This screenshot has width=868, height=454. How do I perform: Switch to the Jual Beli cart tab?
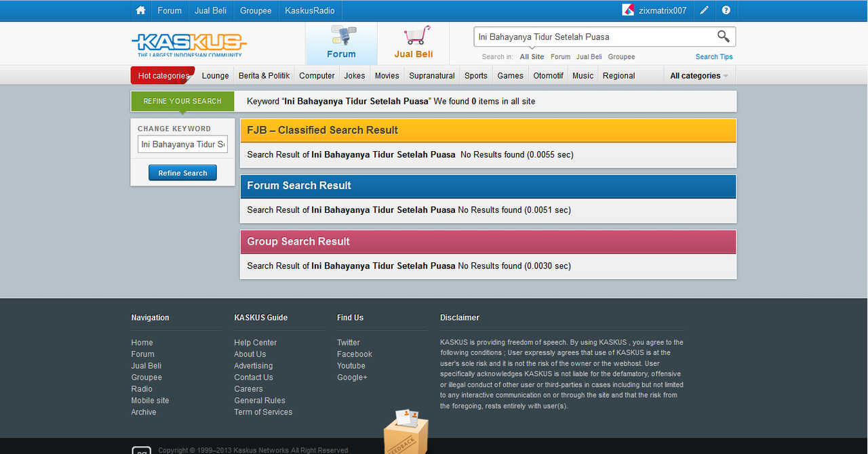(x=414, y=43)
